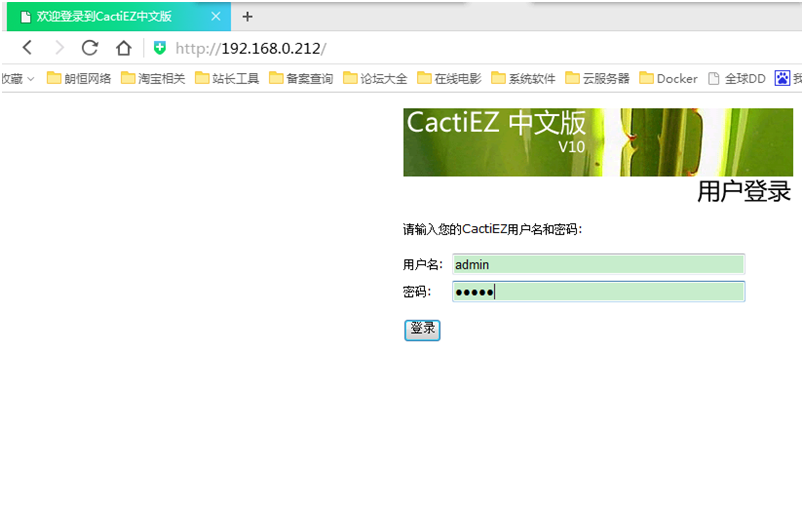Open the 系统软件 bookmark folder

523,78
